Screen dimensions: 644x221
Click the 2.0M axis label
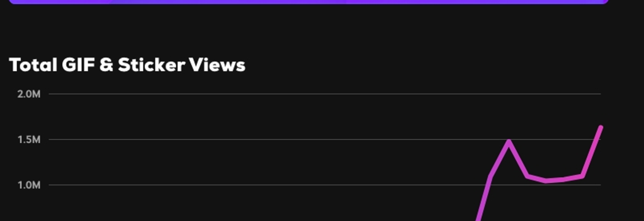(x=29, y=94)
